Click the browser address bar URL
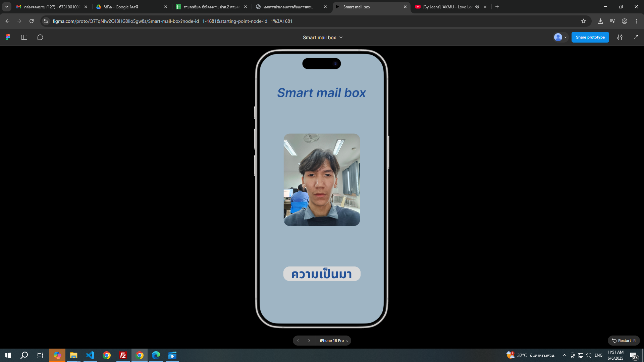The width and height of the screenshot is (644, 362). coord(172,21)
